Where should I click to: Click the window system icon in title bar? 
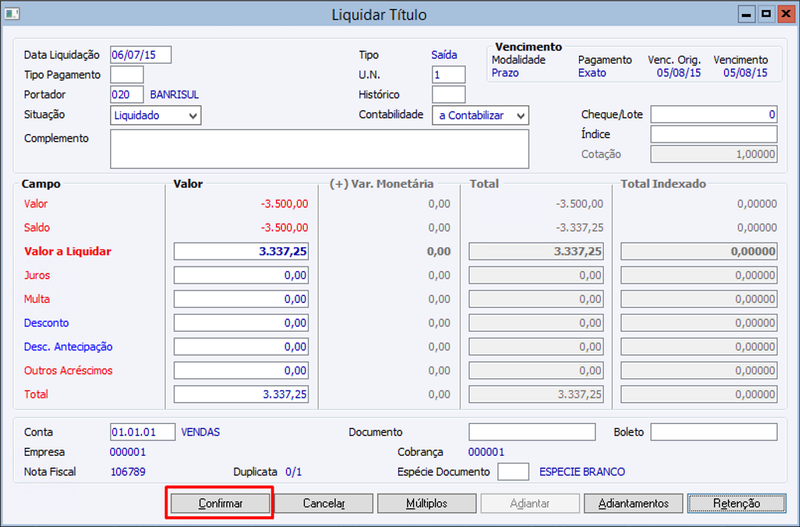(x=12, y=13)
